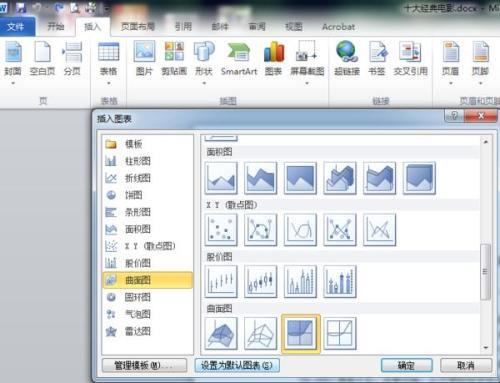This screenshot has height=383, width=500.
Task: Confirm with the 确定 button
Action: 407,365
